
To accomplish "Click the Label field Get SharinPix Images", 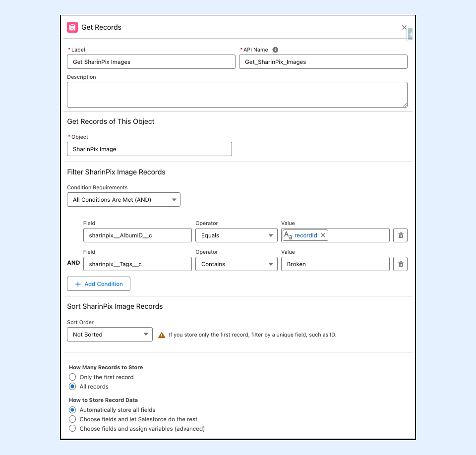I will pos(151,62).
